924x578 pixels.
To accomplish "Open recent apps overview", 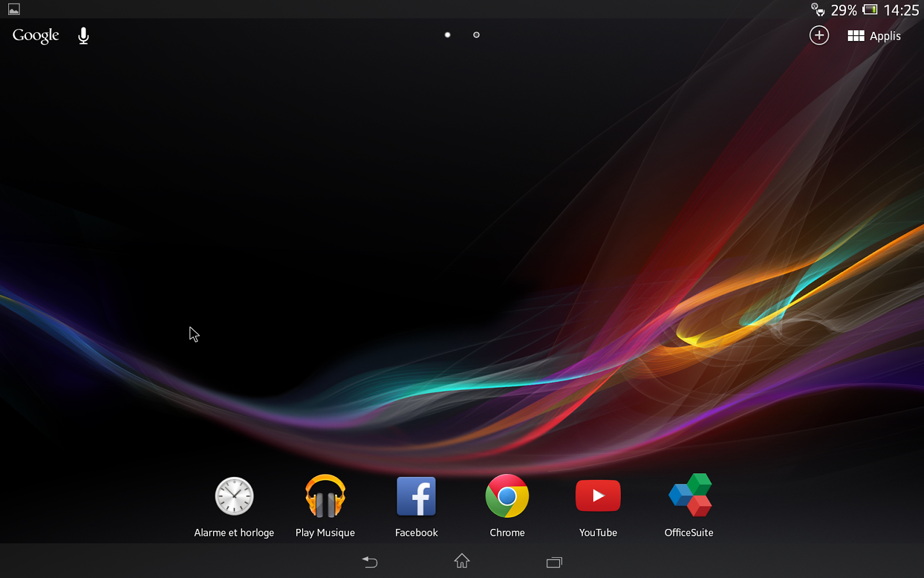I will coord(554,562).
